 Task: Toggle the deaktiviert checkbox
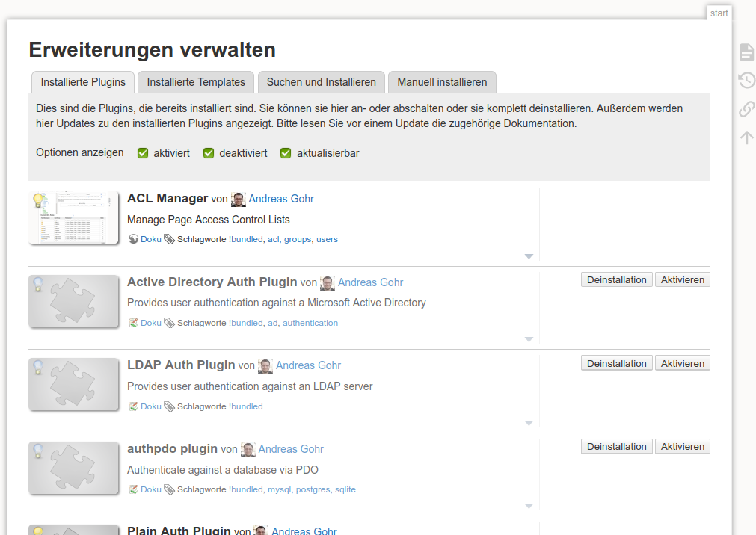(209, 153)
